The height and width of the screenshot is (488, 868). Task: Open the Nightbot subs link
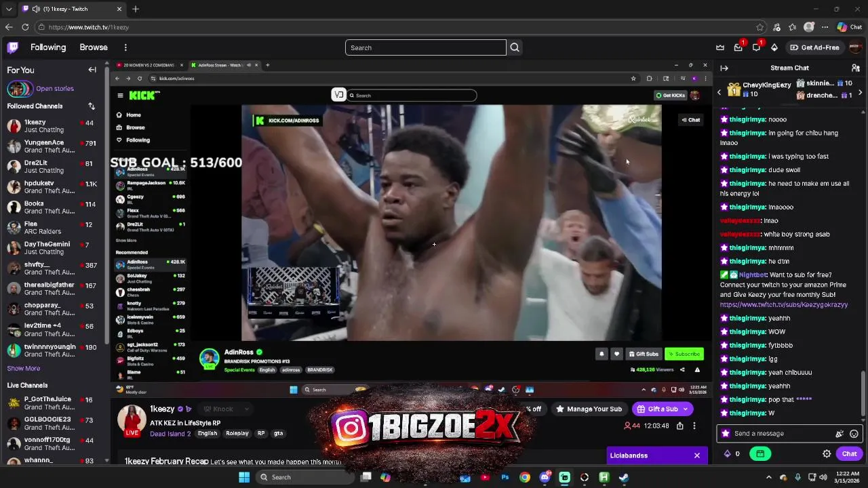pyautogui.click(x=784, y=305)
